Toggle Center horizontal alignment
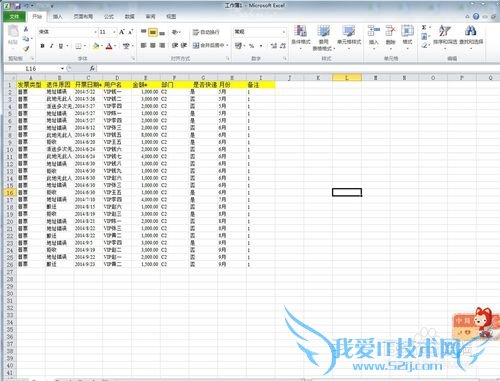The width and height of the screenshot is (500, 381). tap(153, 45)
